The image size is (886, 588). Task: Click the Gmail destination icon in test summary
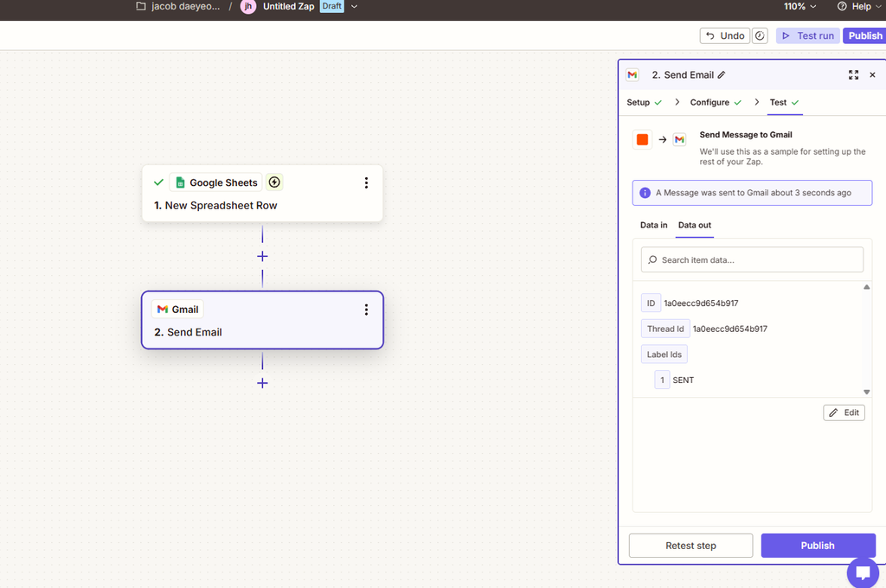tap(679, 139)
